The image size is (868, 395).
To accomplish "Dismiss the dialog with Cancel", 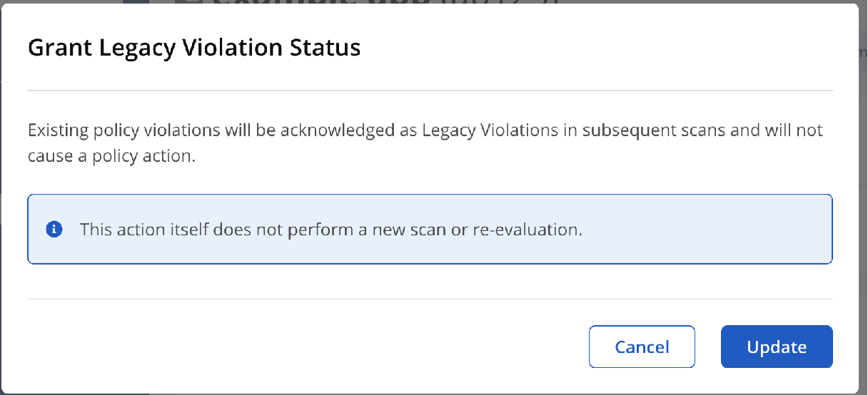I will (642, 347).
